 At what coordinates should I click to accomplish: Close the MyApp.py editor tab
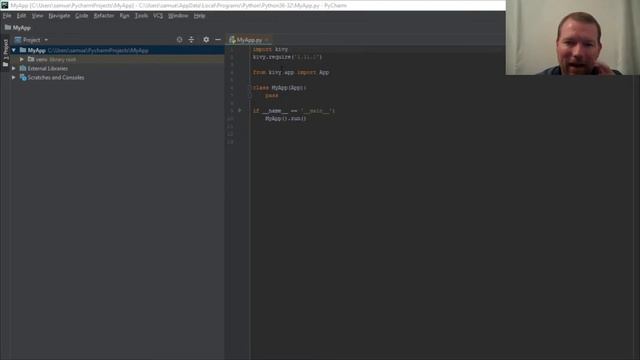[267, 40]
